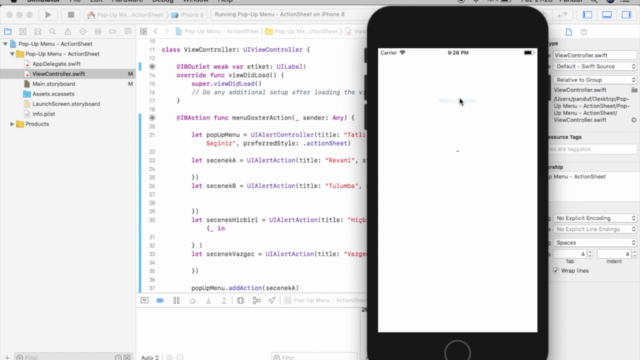Image resolution: width=640 pixels, height=360 pixels.
Task: Show the Project navigator folder icon
Action: click(8, 31)
